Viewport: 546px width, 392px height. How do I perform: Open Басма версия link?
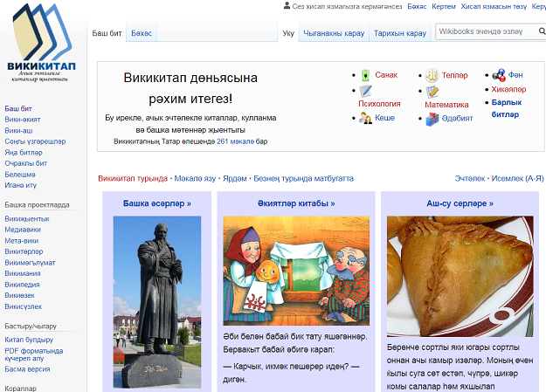tap(27, 369)
